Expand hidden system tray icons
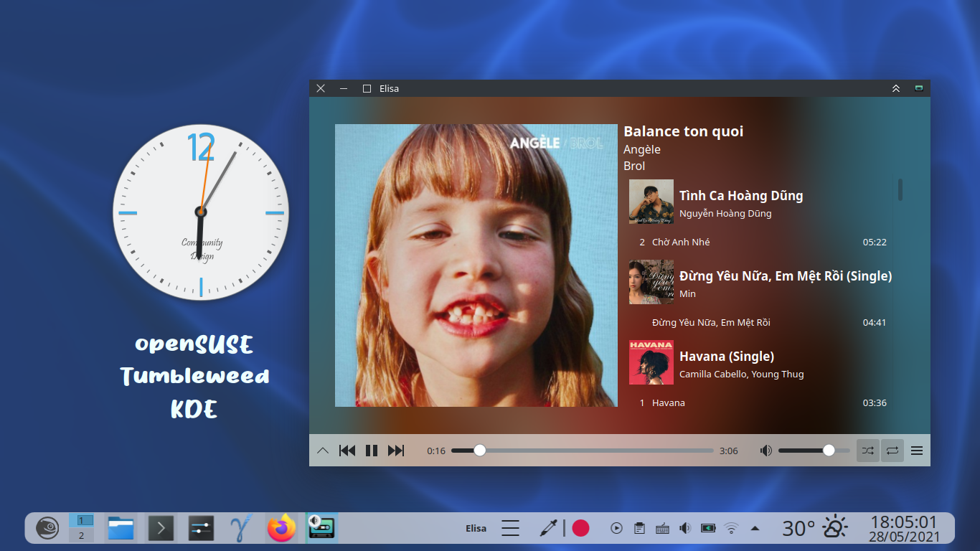This screenshot has height=551, width=980. pos(754,529)
